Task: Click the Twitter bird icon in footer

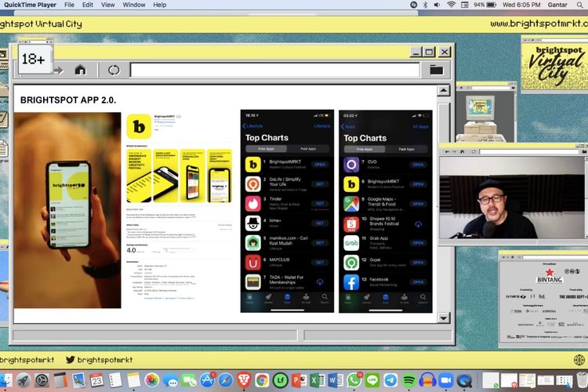Action: pos(70,359)
